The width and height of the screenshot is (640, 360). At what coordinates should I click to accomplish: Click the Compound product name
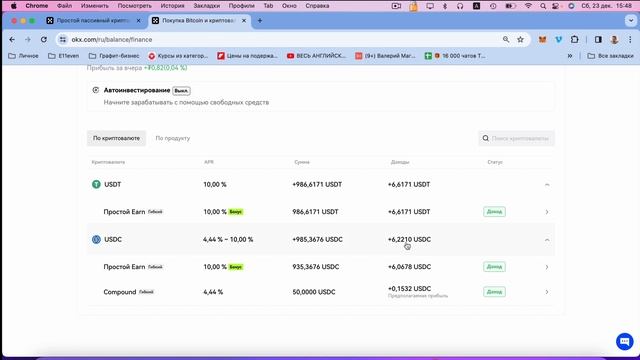pyautogui.click(x=120, y=292)
